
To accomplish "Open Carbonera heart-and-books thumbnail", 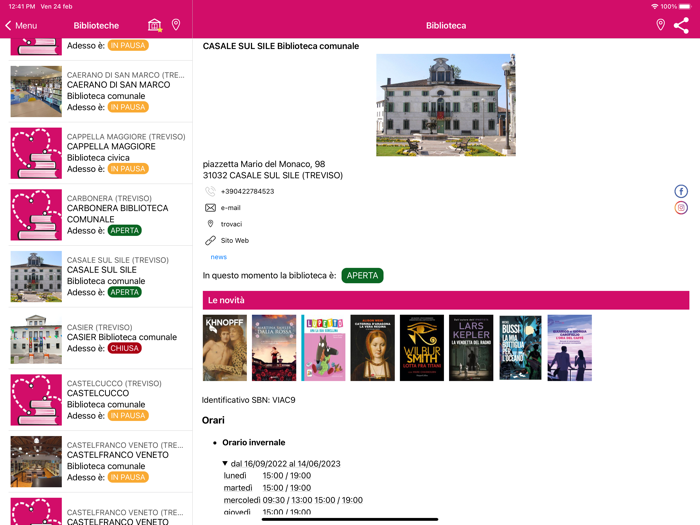I will [36, 215].
